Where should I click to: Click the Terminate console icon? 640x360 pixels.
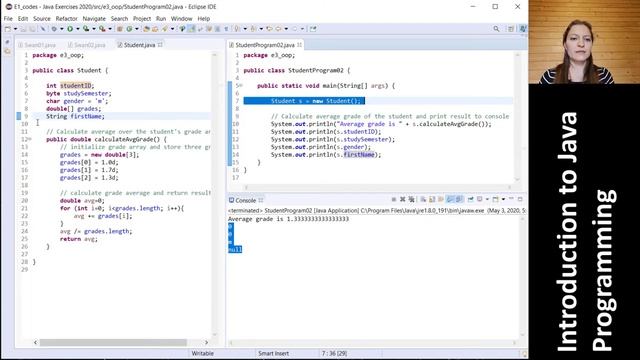[x=394, y=199]
